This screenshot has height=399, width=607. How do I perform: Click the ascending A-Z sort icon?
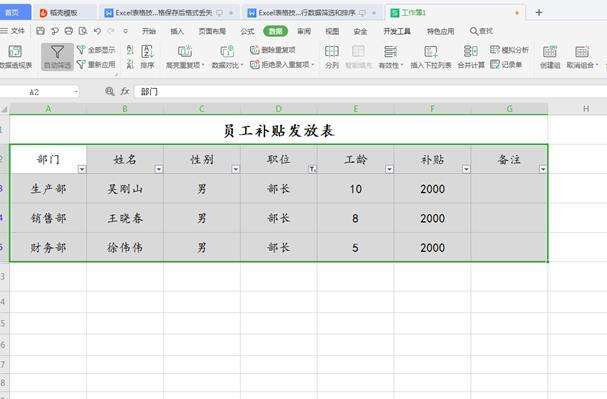point(130,49)
